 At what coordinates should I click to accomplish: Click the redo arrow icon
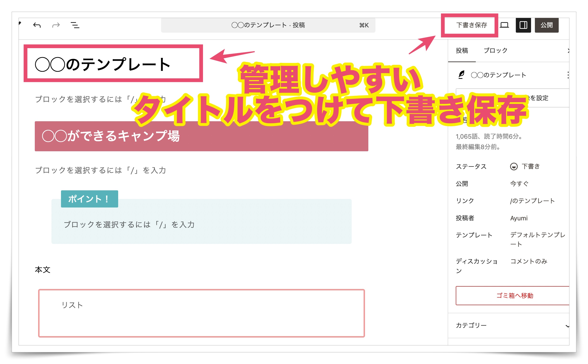[56, 25]
